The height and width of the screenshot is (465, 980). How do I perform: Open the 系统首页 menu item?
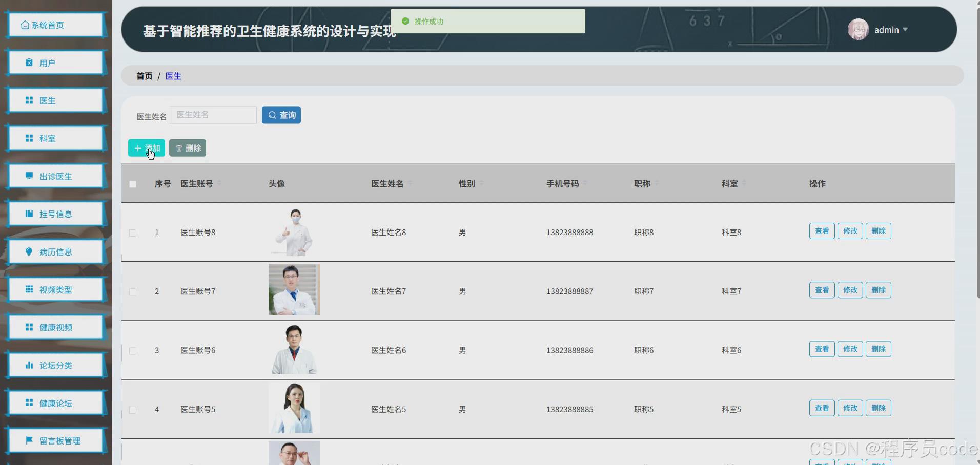(x=55, y=25)
